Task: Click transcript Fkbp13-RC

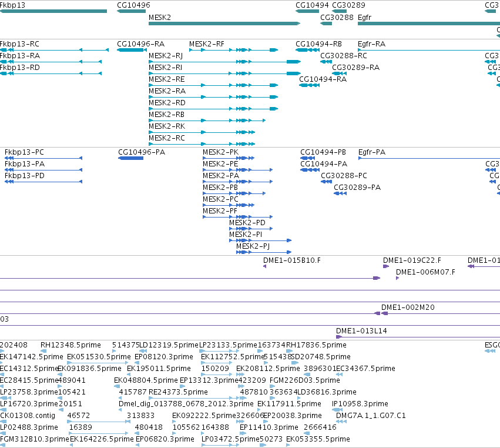Action: (19, 44)
